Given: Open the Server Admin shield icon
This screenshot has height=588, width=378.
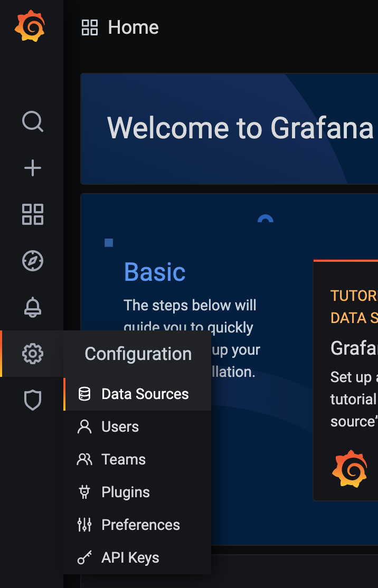Looking at the screenshot, I should click(33, 400).
